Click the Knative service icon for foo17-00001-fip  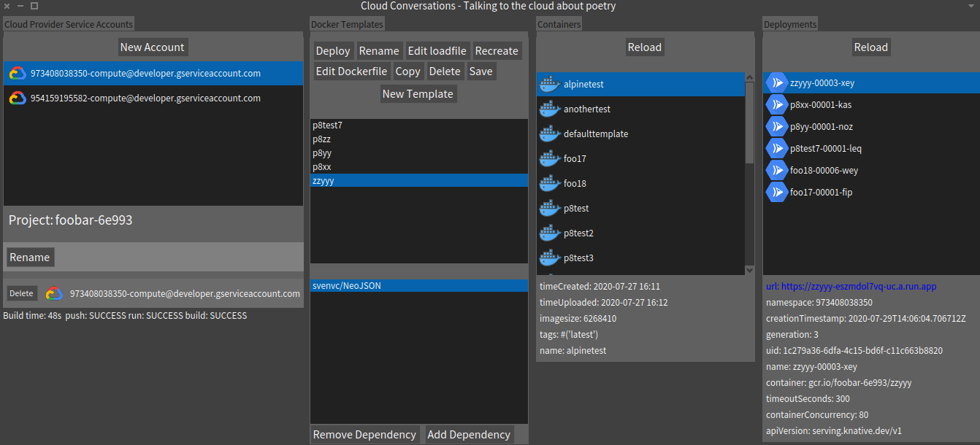coord(776,192)
